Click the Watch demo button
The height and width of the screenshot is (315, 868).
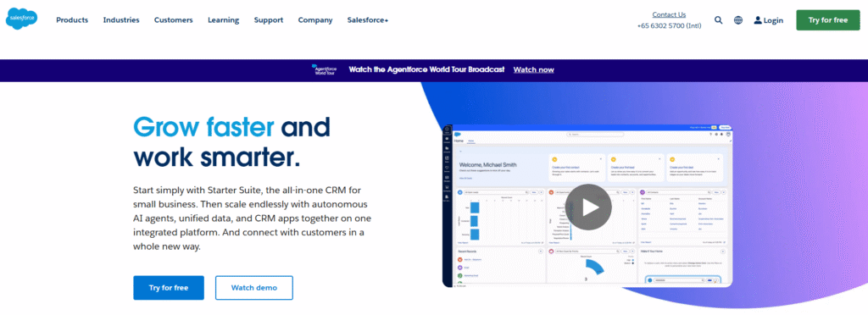(x=254, y=287)
